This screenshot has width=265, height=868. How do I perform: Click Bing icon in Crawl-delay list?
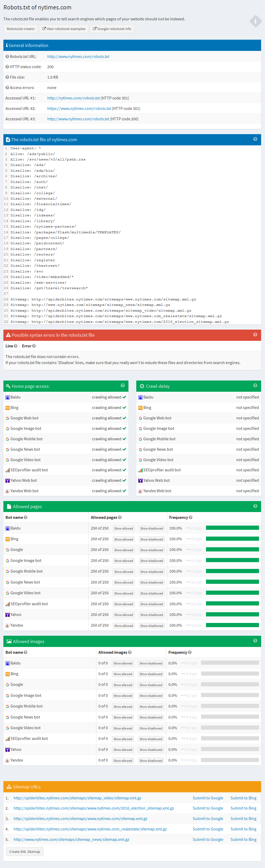[x=140, y=408]
